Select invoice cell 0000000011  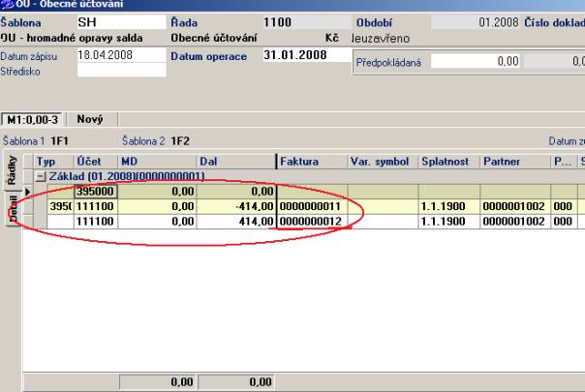(x=310, y=207)
